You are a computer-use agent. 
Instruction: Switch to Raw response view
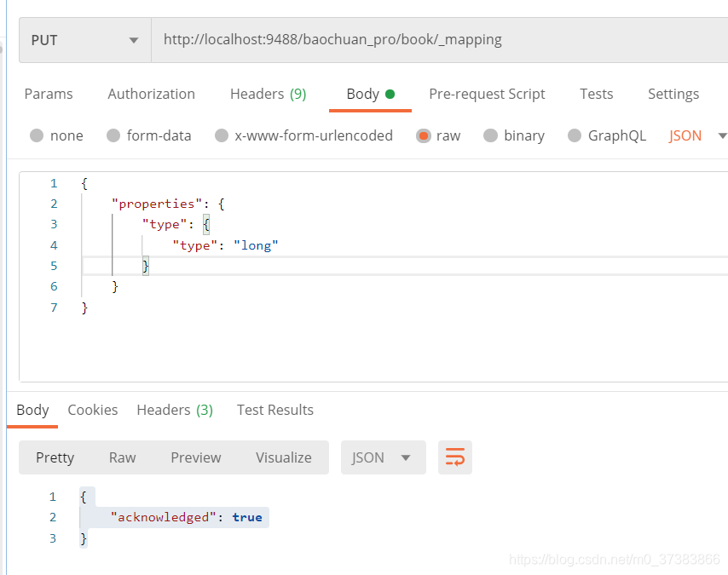click(122, 457)
